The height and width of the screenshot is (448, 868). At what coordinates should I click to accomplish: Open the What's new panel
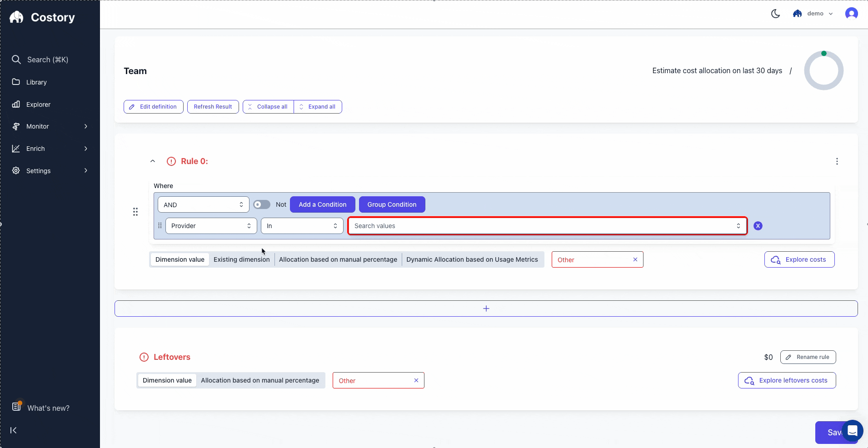point(48,408)
